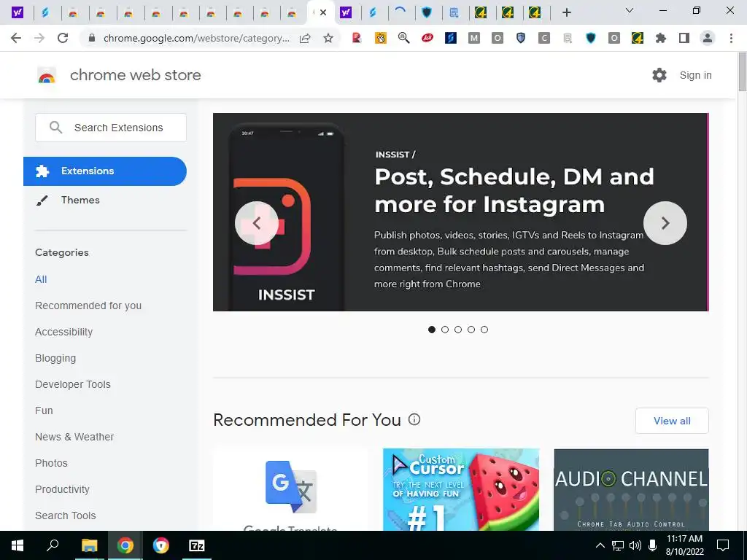Choose the Photos category

(x=52, y=463)
